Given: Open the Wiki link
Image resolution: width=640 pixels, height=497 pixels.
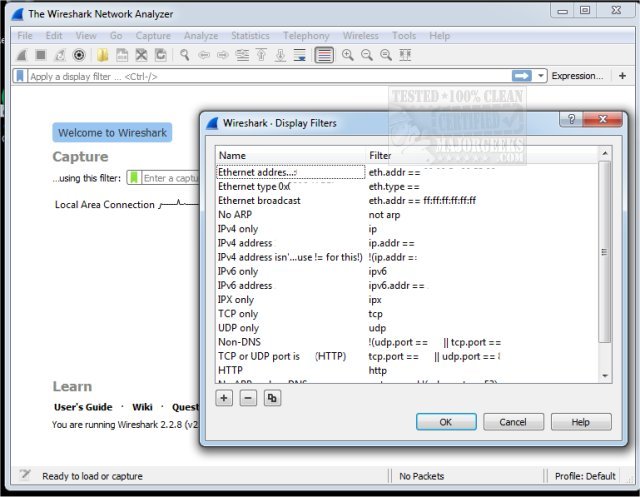Looking at the screenshot, I should [x=142, y=407].
